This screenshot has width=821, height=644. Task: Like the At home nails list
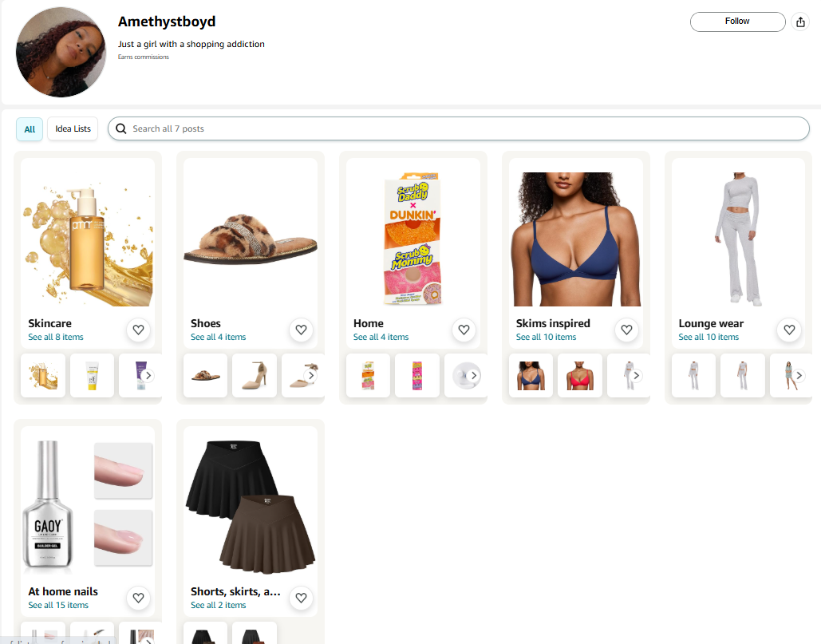pyautogui.click(x=138, y=598)
